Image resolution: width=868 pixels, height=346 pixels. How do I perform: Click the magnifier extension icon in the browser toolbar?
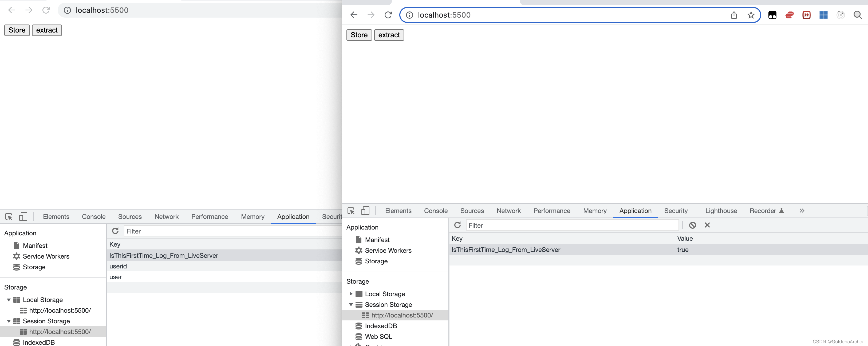(x=858, y=15)
